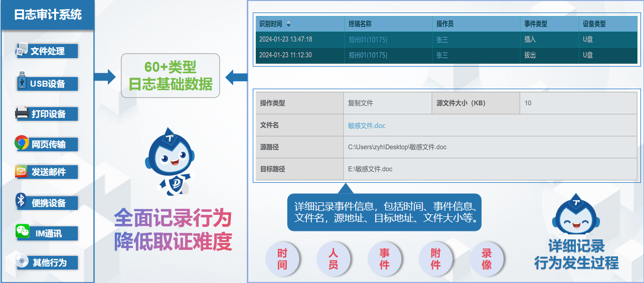Click the 源文件大小 (KB) label

[x=461, y=103]
